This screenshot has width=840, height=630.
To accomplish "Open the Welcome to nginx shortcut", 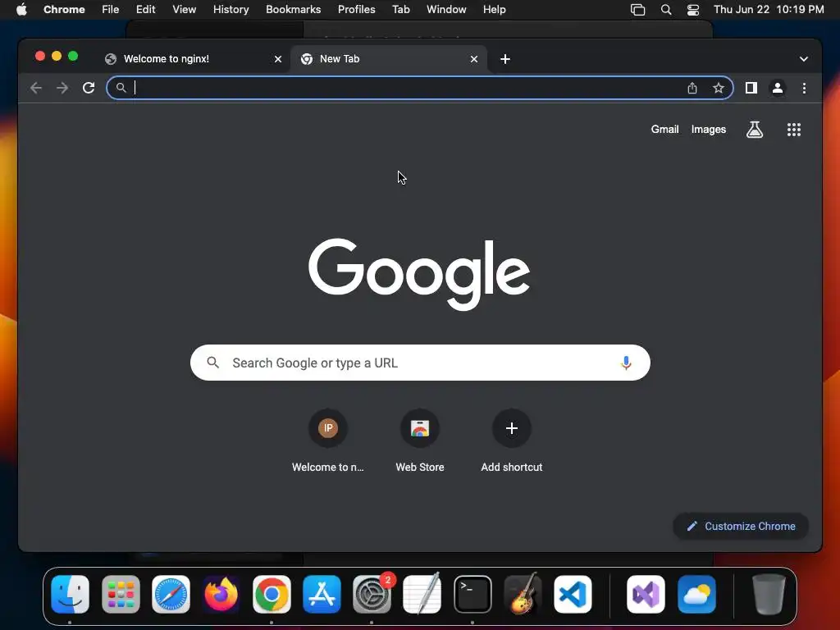I will (328, 441).
